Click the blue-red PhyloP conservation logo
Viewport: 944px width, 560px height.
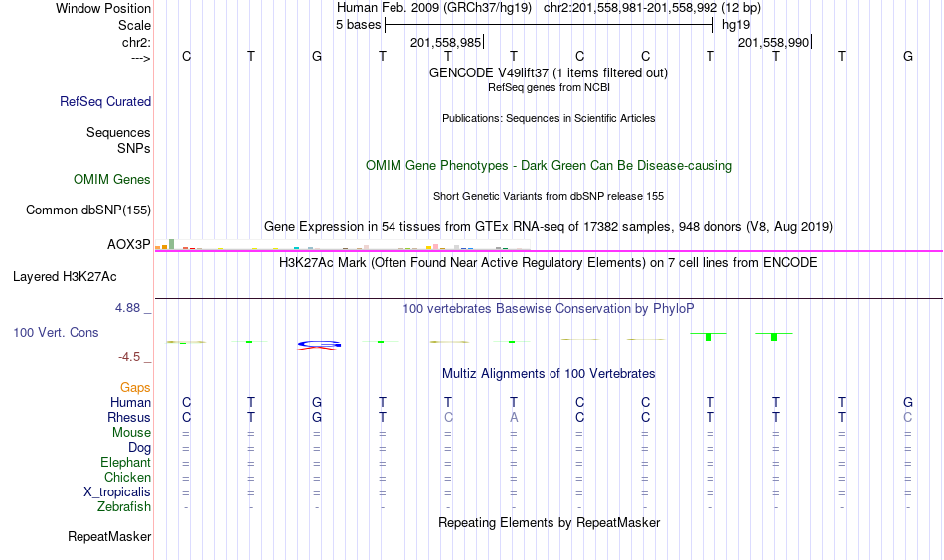point(319,345)
